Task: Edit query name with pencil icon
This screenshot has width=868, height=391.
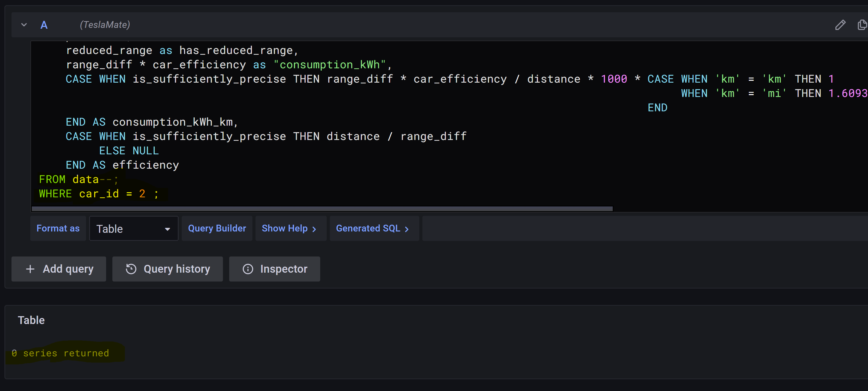Action: 840,25
